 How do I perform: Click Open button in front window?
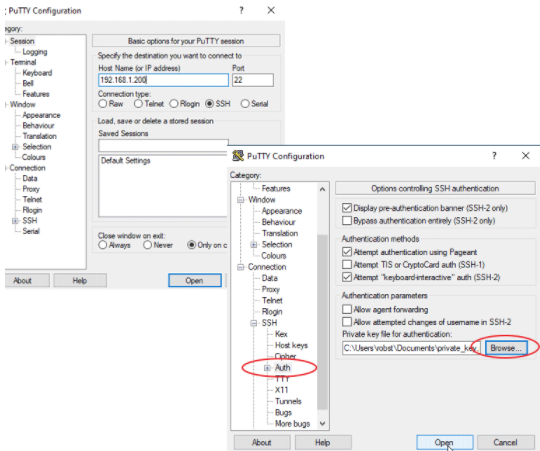445,442
